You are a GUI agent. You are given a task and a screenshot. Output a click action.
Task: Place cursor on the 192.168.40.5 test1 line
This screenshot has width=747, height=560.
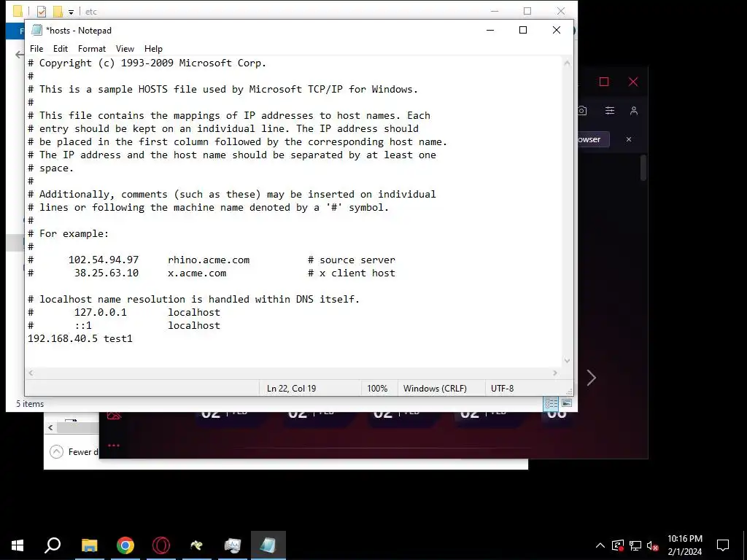pyautogui.click(x=80, y=338)
